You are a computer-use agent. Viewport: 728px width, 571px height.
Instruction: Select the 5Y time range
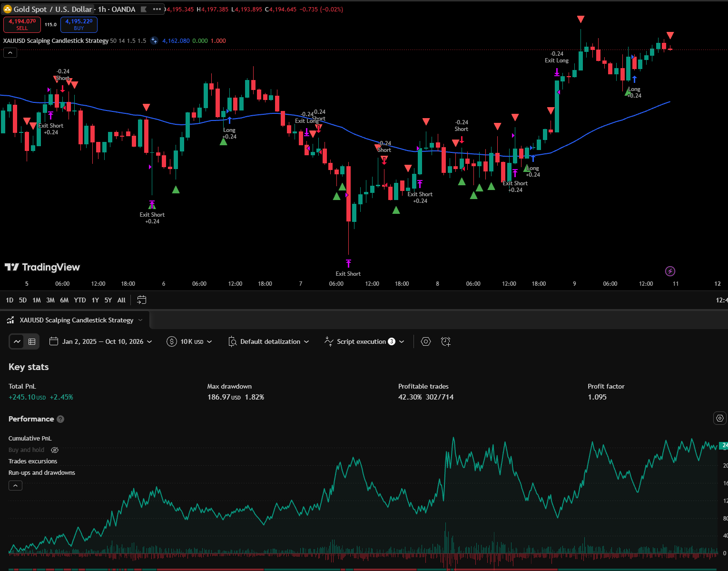(108, 300)
